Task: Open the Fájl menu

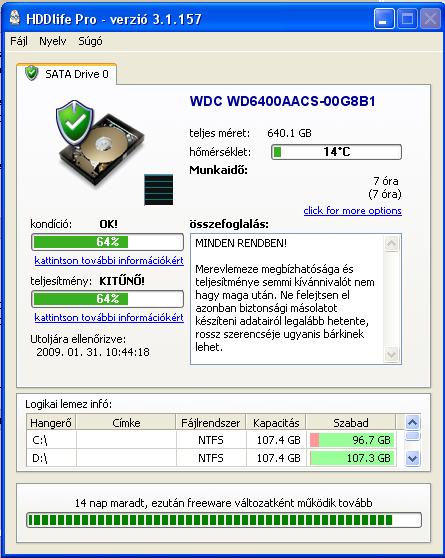Action: click(x=19, y=41)
